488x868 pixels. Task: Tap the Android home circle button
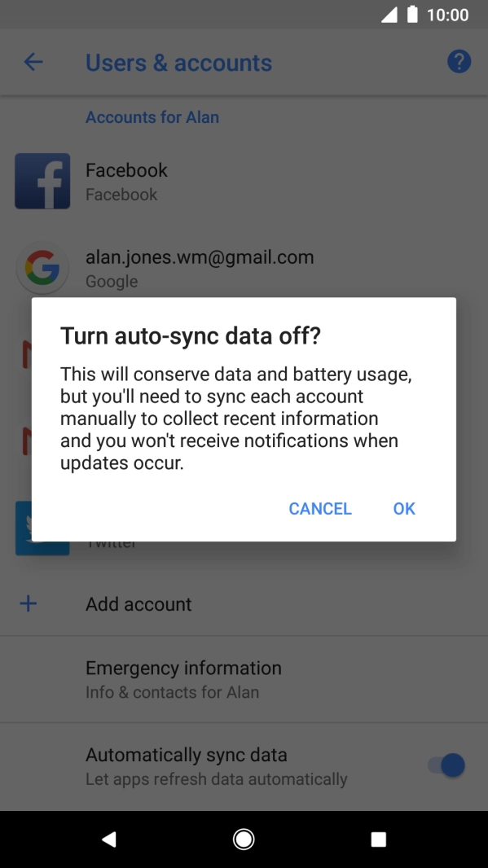pyautogui.click(x=244, y=840)
